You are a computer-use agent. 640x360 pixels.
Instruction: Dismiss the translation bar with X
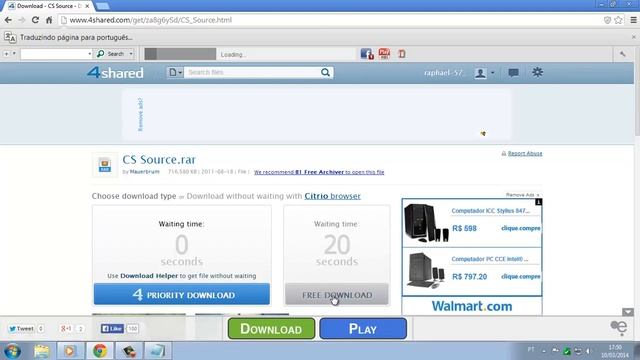click(633, 37)
